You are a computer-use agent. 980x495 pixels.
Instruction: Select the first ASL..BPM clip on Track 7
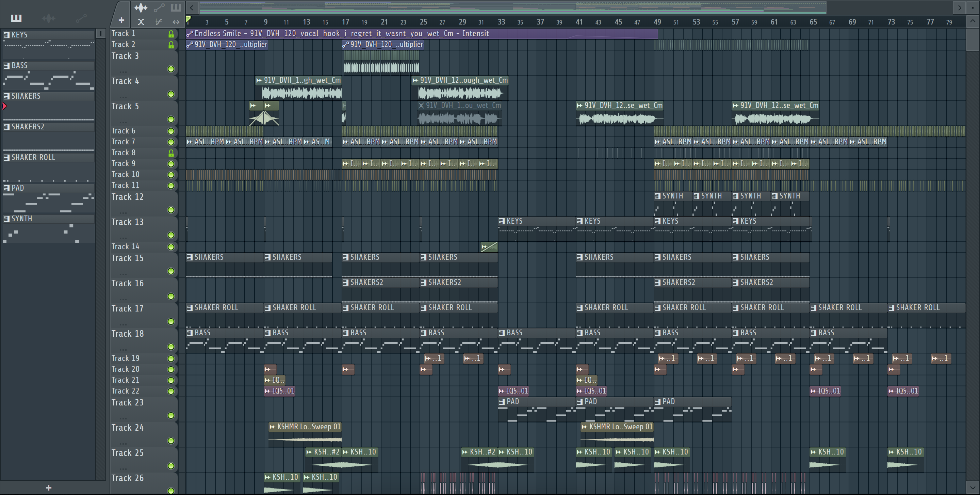(x=206, y=142)
